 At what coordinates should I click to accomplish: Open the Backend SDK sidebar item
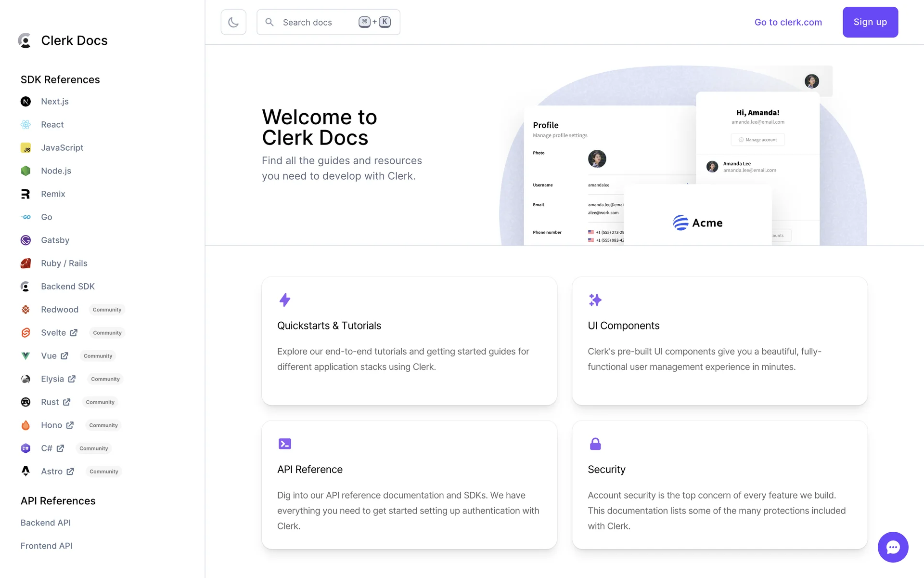67,287
